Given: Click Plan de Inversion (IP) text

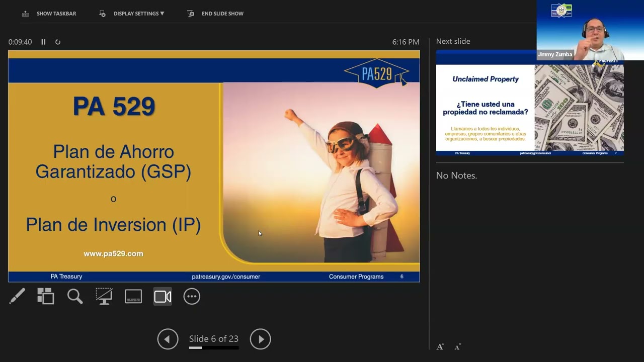Looking at the screenshot, I should [113, 225].
